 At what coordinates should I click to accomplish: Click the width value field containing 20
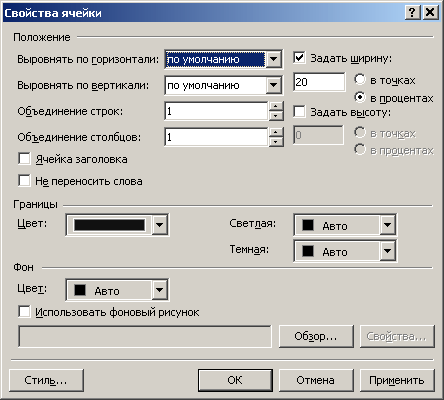(319, 82)
